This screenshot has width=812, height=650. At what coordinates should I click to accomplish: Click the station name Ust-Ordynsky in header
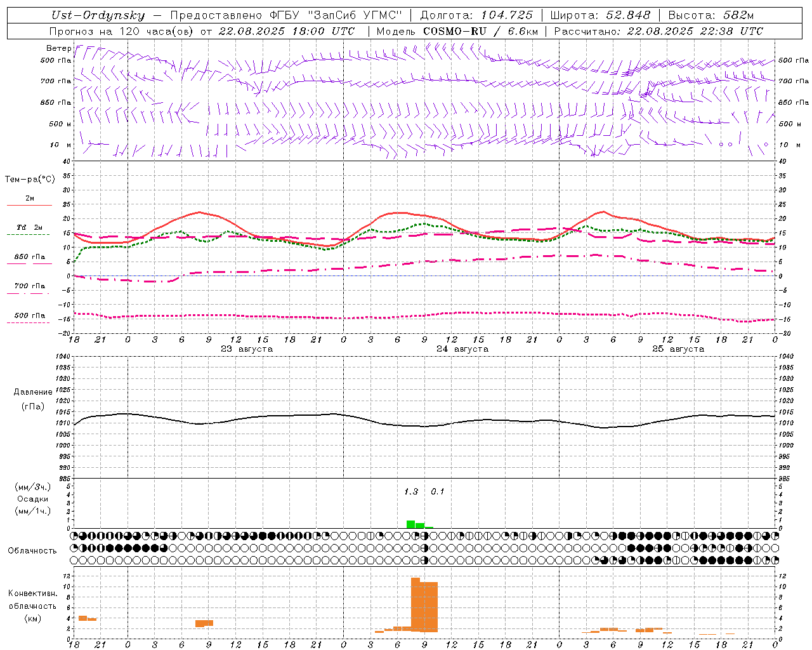[98, 16]
